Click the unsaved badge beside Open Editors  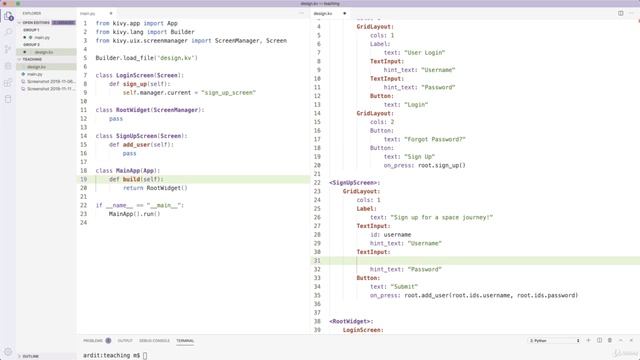coord(64,23)
